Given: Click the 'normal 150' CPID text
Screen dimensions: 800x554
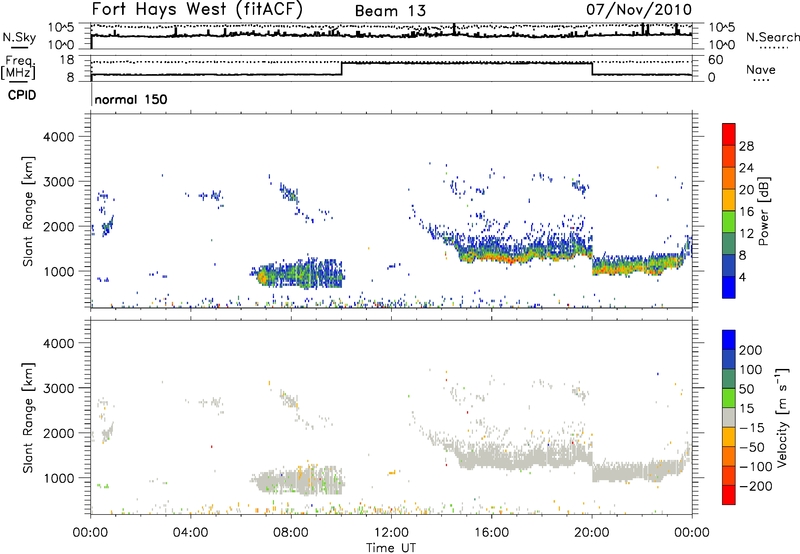Looking at the screenshot, I should pos(131,99).
